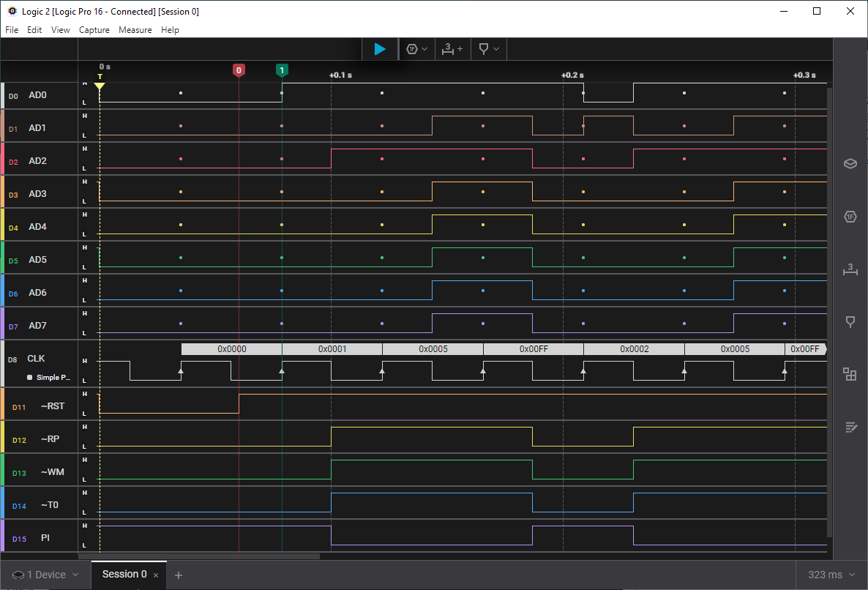This screenshot has width=868, height=590.
Task: Open the Measure menu
Action: (x=135, y=30)
